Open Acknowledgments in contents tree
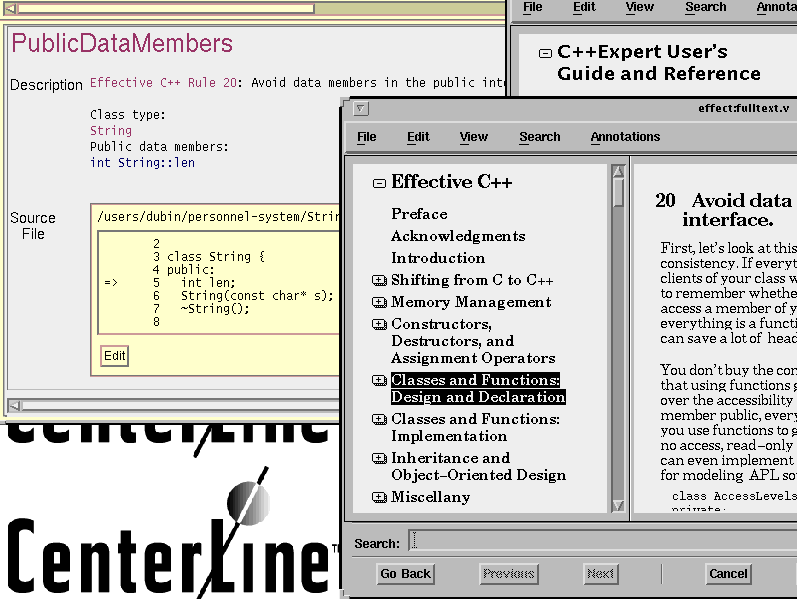The height and width of the screenshot is (599, 797). coord(458,236)
